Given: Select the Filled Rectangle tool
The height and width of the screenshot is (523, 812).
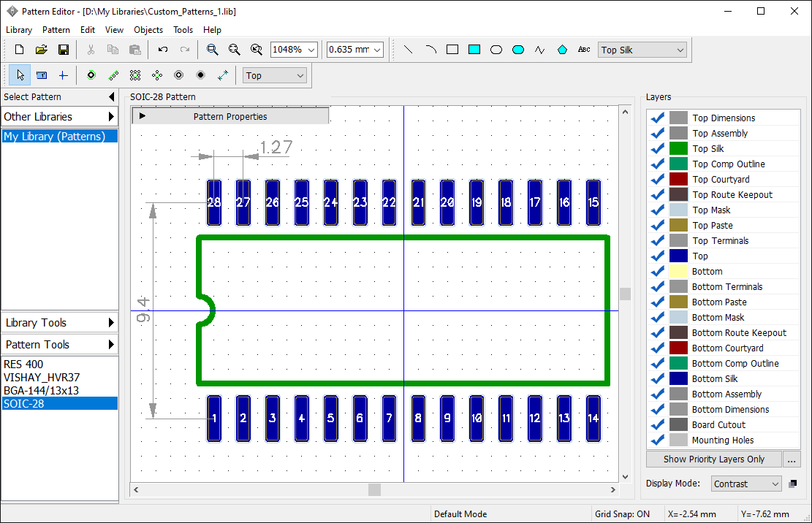Looking at the screenshot, I should tap(474, 50).
